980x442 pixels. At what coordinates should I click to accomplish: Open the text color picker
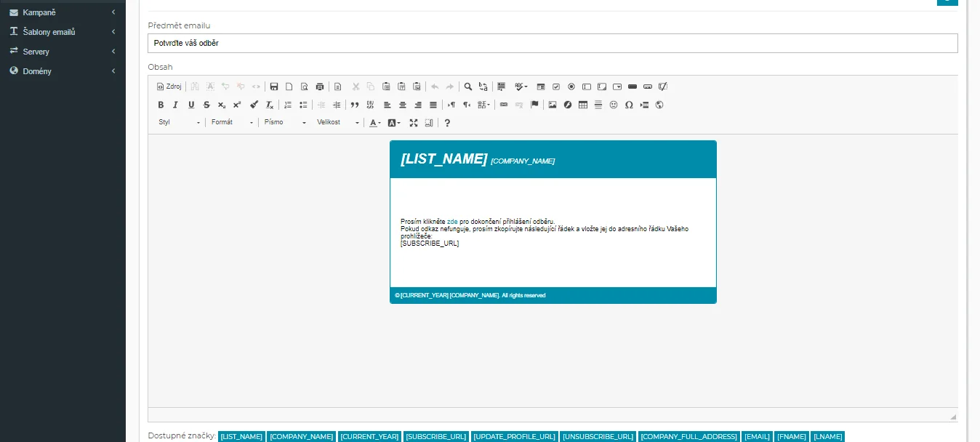[x=374, y=123]
